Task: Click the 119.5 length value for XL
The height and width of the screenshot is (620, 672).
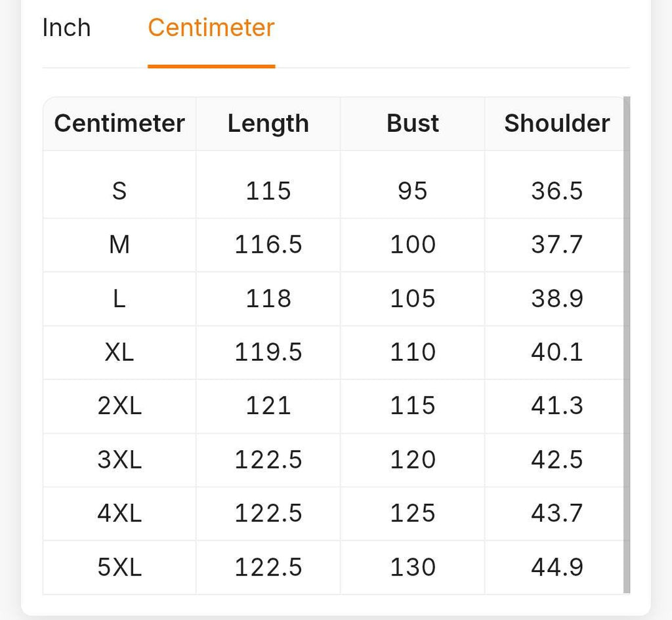Action: coord(268,352)
